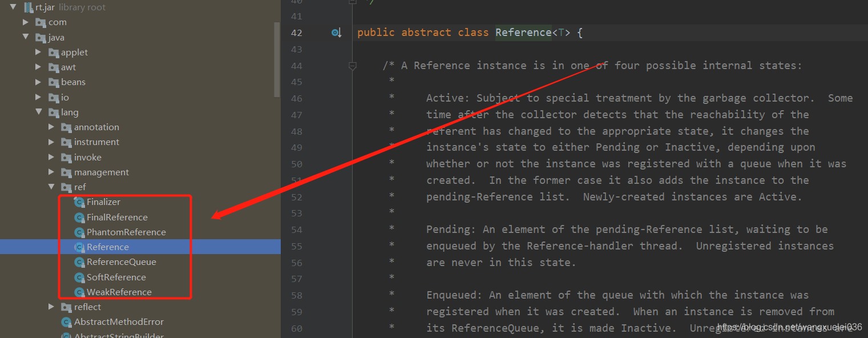Click the PhantomReference class icon
This screenshot has height=338, width=868.
[x=79, y=232]
